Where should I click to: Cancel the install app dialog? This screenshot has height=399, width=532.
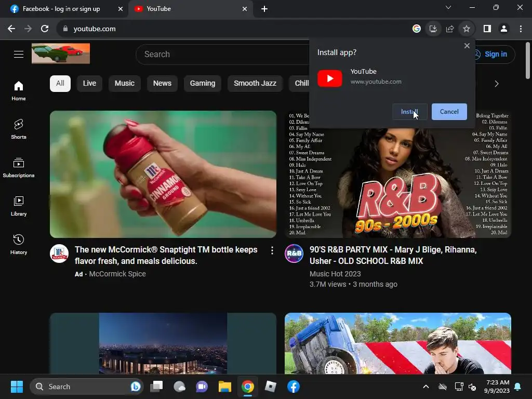coord(449,112)
